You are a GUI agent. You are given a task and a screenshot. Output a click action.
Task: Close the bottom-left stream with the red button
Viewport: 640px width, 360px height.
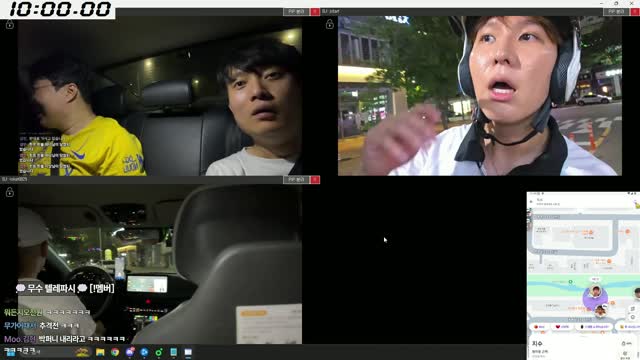(315, 180)
